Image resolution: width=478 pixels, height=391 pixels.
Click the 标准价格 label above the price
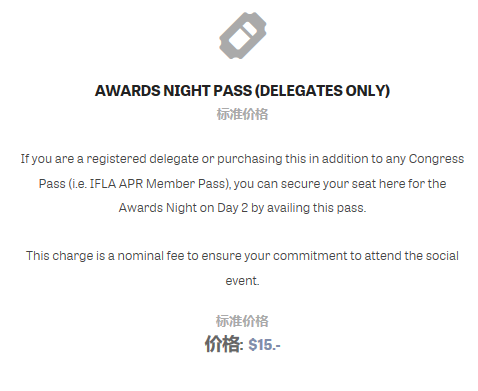[x=242, y=321]
